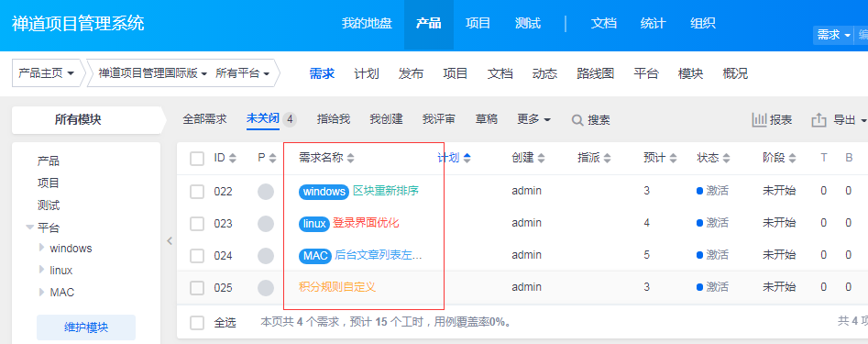Image resolution: width=868 pixels, height=344 pixels.
Task: Expand the windows tree node
Action: [41, 248]
